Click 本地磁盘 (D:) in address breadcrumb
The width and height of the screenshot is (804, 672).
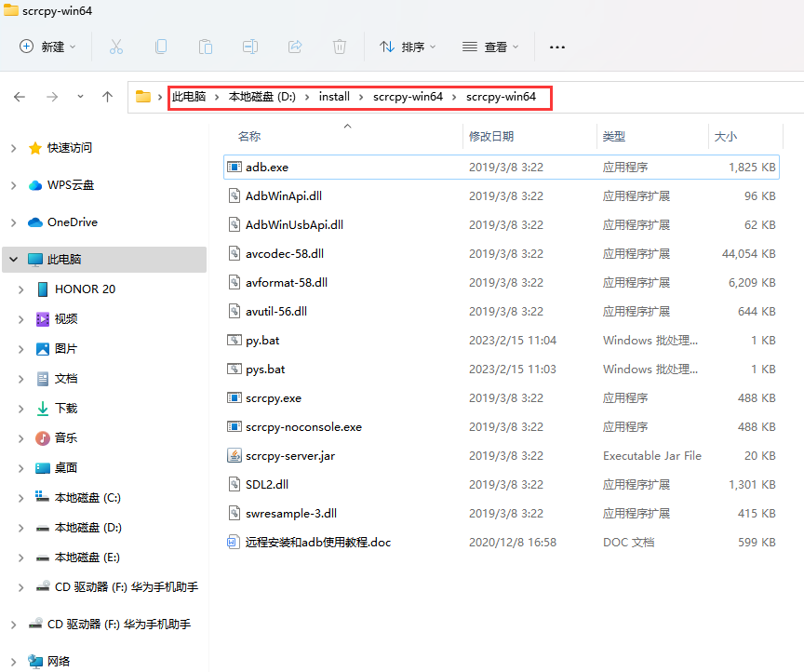click(x=262, y=97)
